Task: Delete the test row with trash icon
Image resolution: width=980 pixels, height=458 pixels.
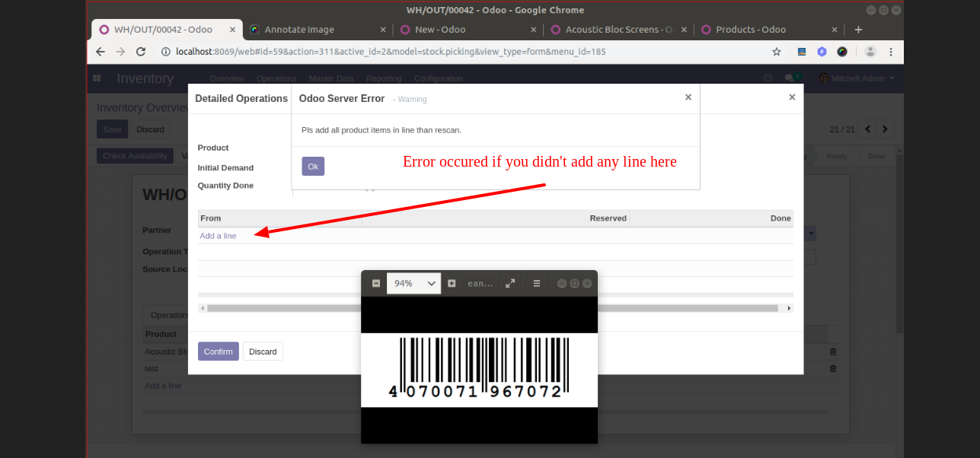Action: pos(833,368)
